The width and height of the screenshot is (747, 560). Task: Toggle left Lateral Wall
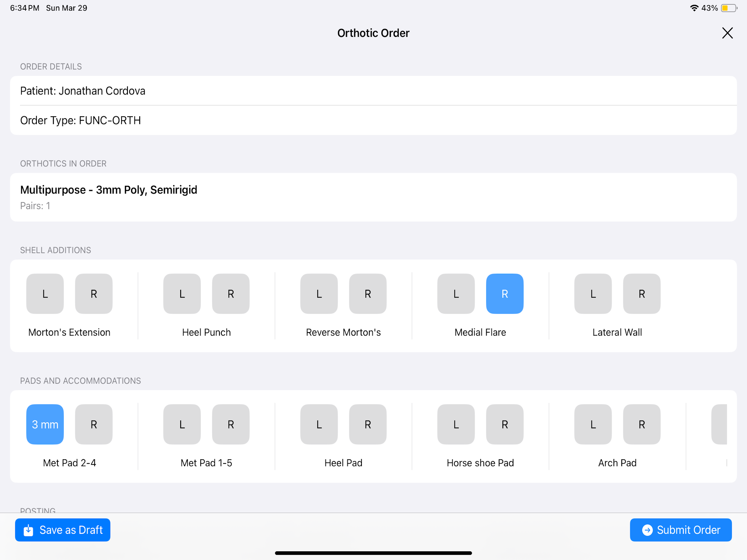pyautogui.click(x=593, y=294)
